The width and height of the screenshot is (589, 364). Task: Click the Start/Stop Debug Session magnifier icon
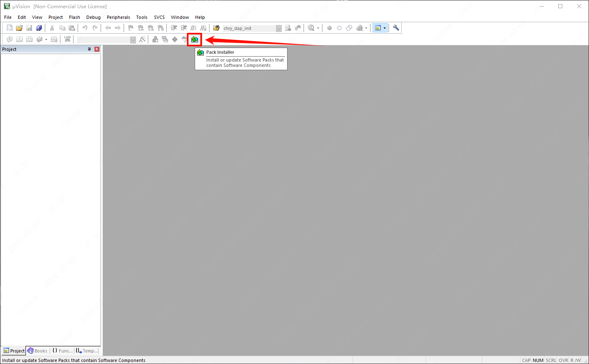[311, 28]
